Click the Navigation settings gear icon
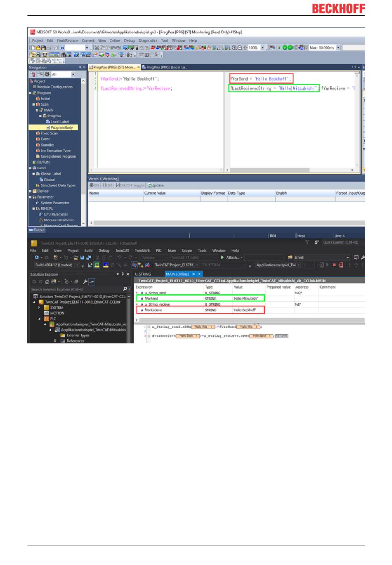The height and width of the screenshot is (565, 392). pyautogui.click(x=47, y=74)
